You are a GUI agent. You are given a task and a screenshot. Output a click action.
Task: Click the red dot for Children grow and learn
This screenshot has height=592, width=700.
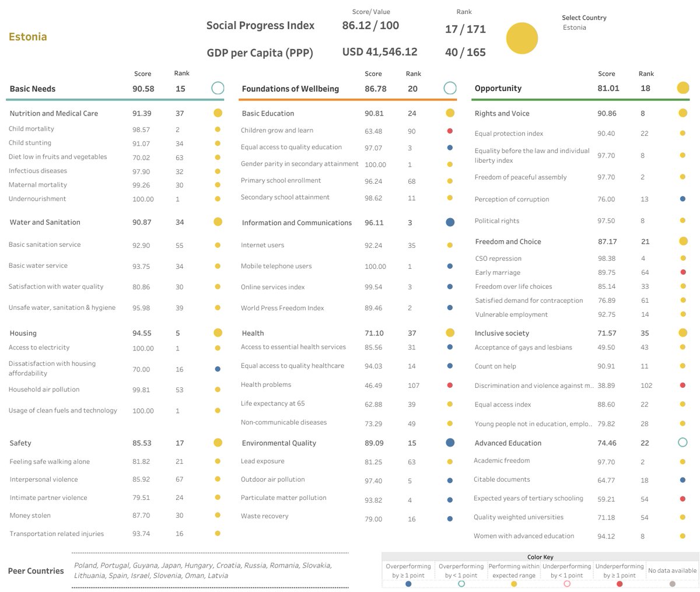point(449,129)
